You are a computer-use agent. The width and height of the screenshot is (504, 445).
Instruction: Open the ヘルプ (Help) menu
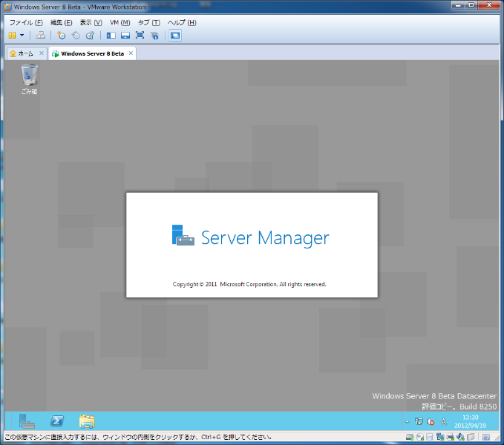click(182, 22)
